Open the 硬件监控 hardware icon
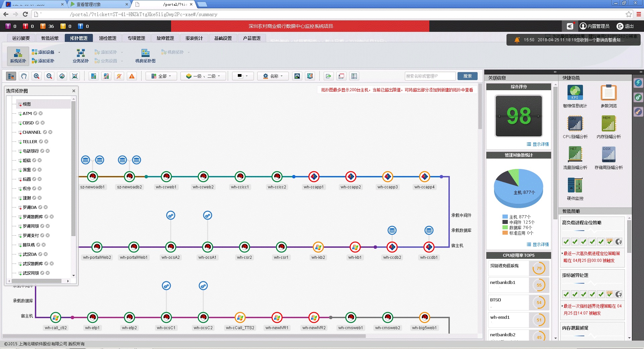This screenshot has width=644, height=349. click(x=575, y=185)
